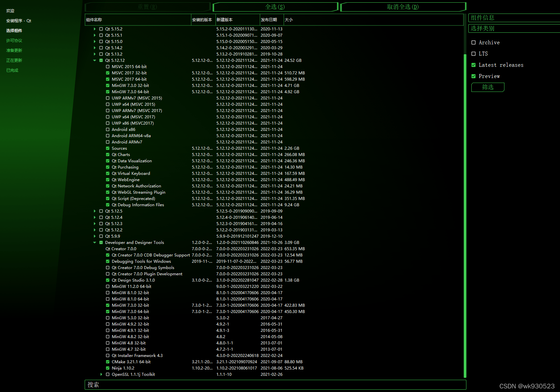Tick the OpenSSL 1.1.1j Toolkit checkbox
The width and height of the screenshot is (560, 392).
click(x=108, y=374)
